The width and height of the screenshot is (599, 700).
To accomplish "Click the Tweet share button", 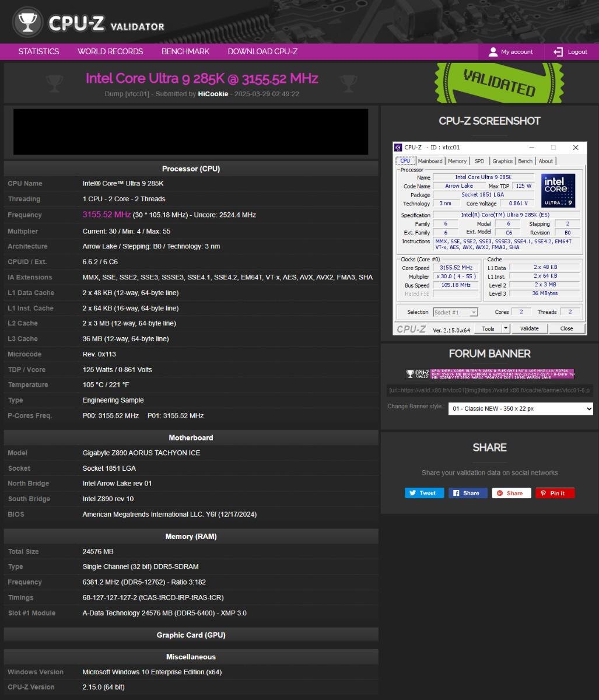I will pyautogui.click(x=425, y=493).
